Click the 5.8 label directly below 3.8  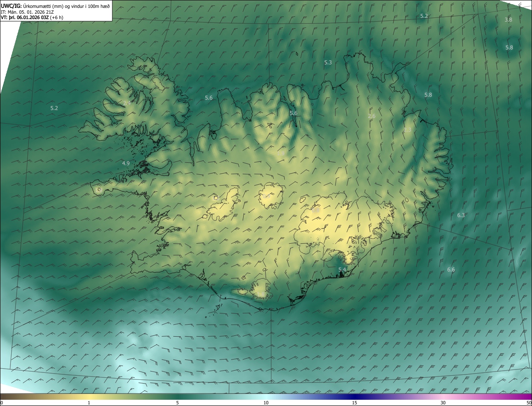(509, 47)
